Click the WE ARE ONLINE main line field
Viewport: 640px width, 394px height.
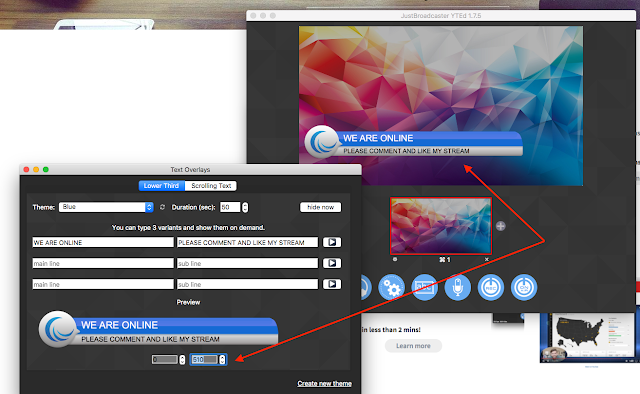pos(103,242)
